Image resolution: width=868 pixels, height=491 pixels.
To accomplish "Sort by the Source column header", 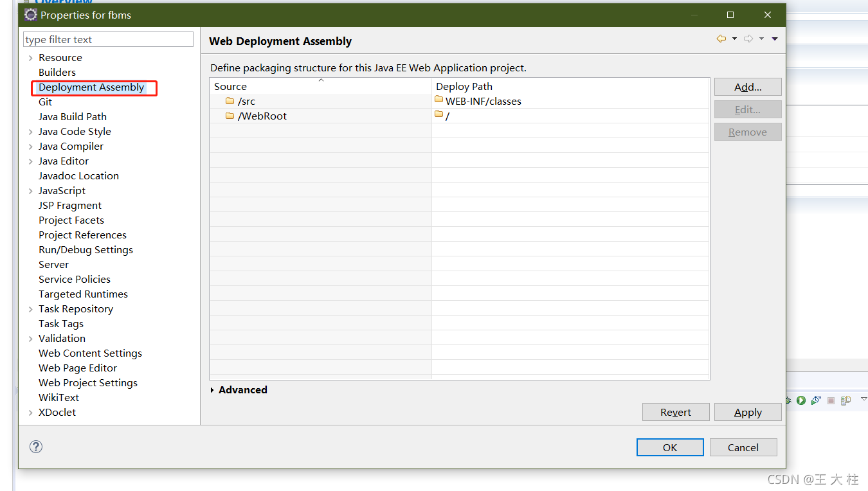I will 320,86.
